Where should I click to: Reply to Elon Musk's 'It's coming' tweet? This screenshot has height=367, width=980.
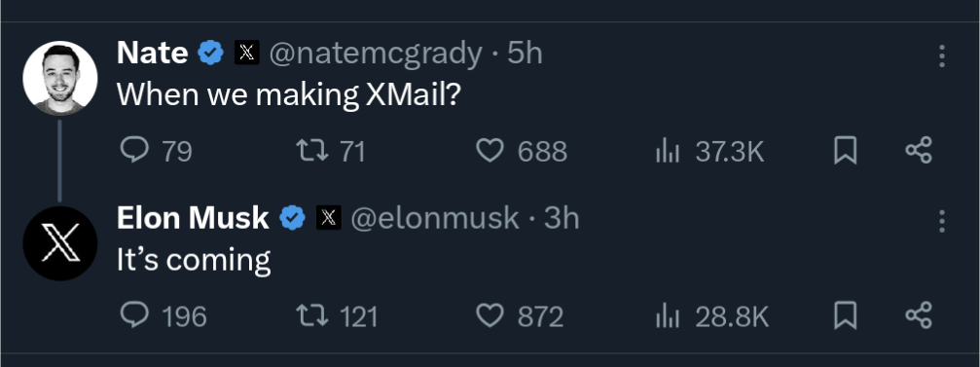(163, 315)
